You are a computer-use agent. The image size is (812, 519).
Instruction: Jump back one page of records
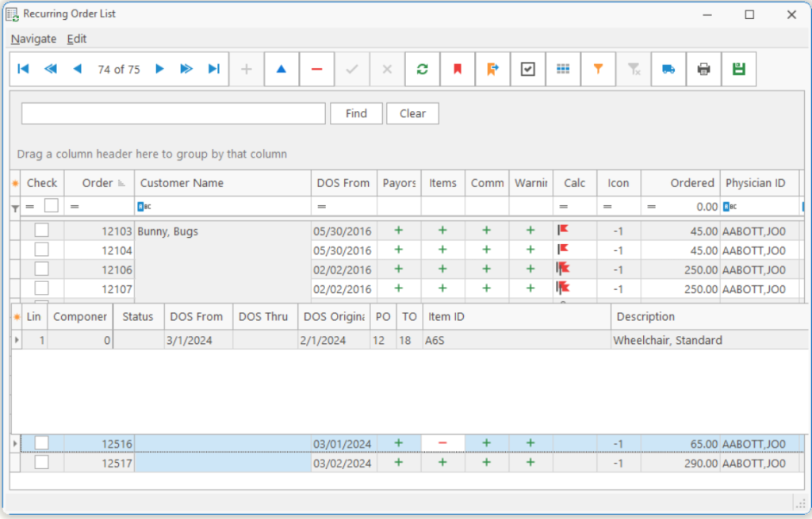point(50,69)
